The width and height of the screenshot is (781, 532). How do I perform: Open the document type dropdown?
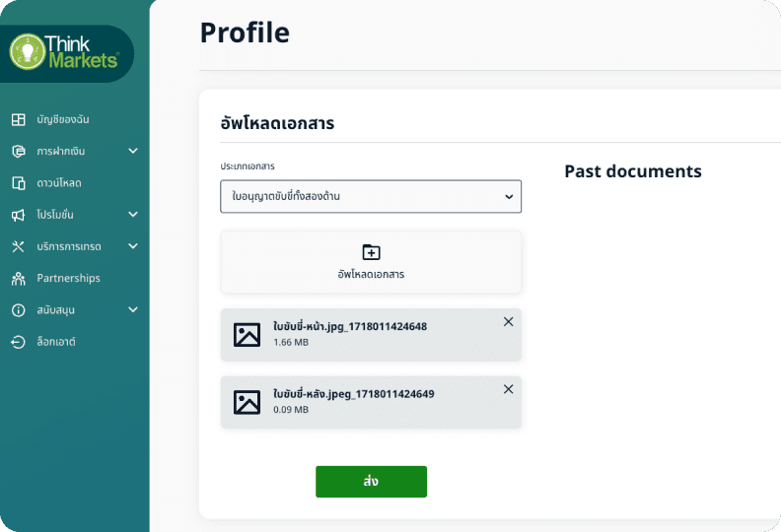click(x=371, y=196)
